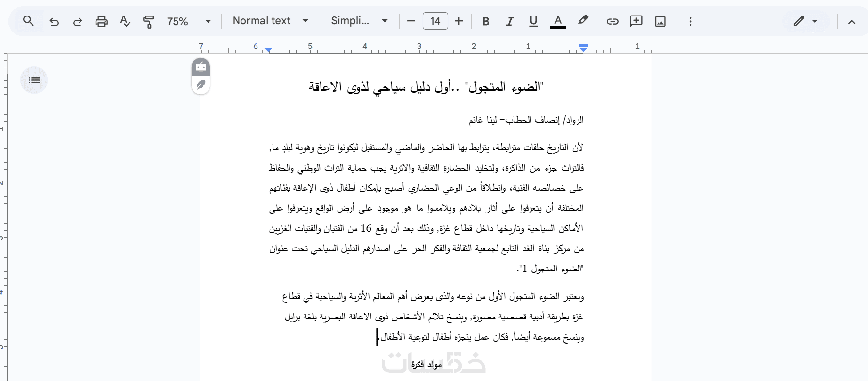This screenshot has height=381, width=868.
Task: Open the Normal text style dropdown
Action: (270, 21)
